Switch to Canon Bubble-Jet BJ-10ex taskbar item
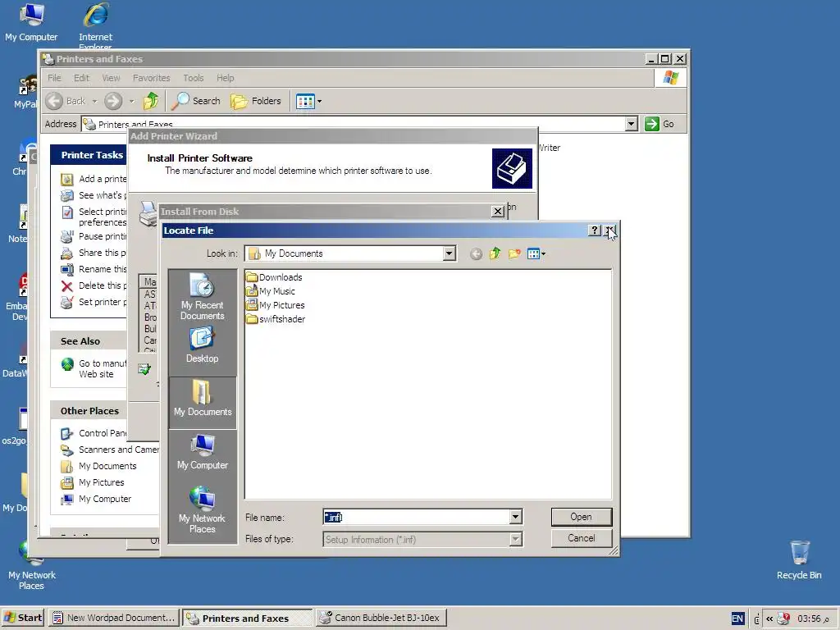The height and width of the screenshot is (630, 840). 381,618
